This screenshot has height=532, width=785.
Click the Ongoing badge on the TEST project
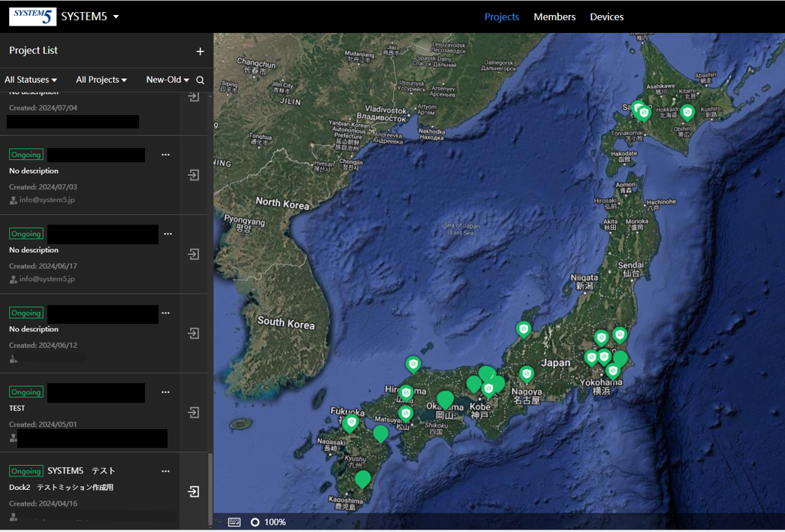26,392
